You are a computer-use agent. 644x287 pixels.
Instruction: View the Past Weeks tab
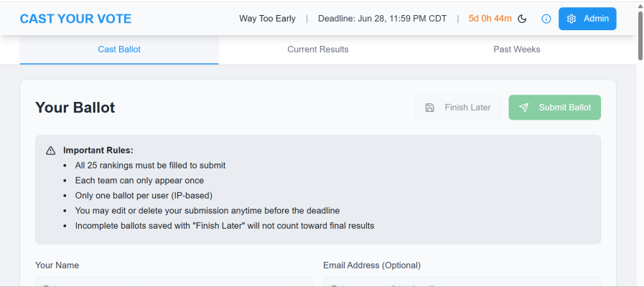click(x=517, y=50)
